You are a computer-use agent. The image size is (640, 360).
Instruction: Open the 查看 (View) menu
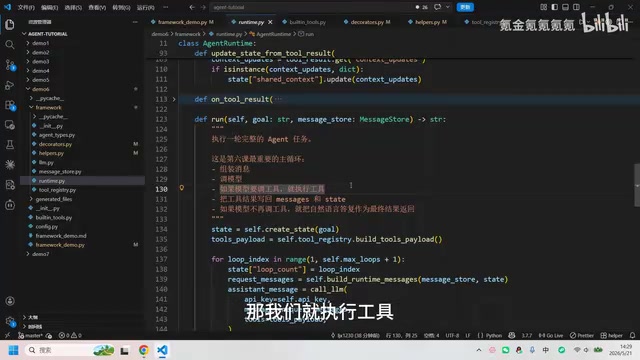click(97, 7)
